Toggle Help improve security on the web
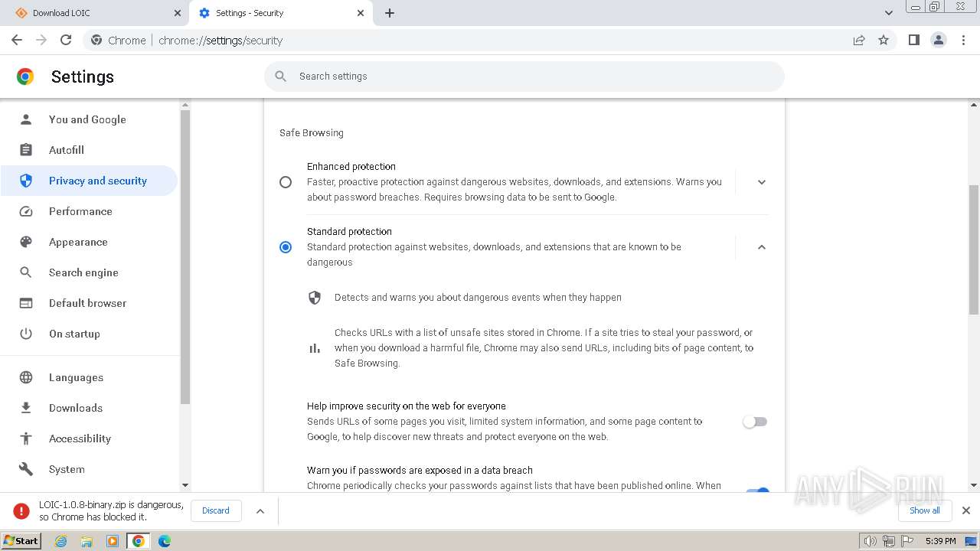 point(755,422)
